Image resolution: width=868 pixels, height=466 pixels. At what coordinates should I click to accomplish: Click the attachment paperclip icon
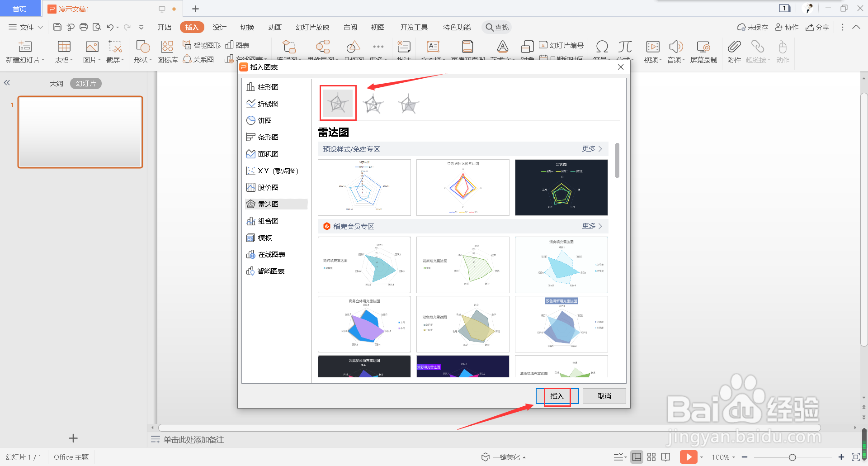coord(734,47)
